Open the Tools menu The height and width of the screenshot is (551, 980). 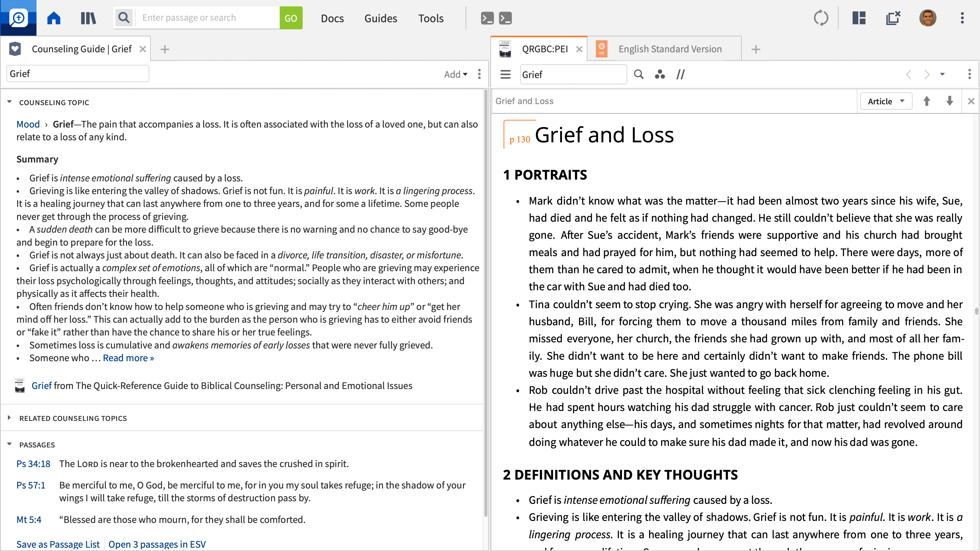(431, 18)
